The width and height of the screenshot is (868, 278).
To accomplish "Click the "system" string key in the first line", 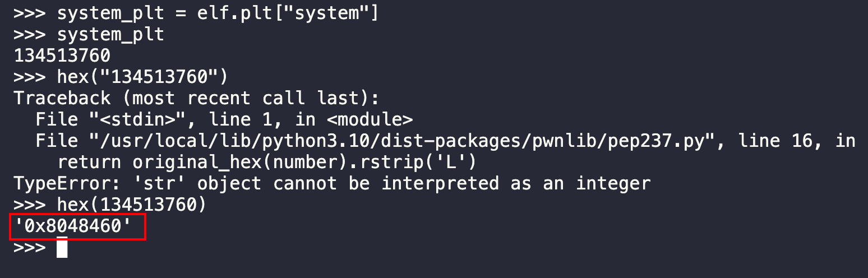I will (x=326, y=13).
